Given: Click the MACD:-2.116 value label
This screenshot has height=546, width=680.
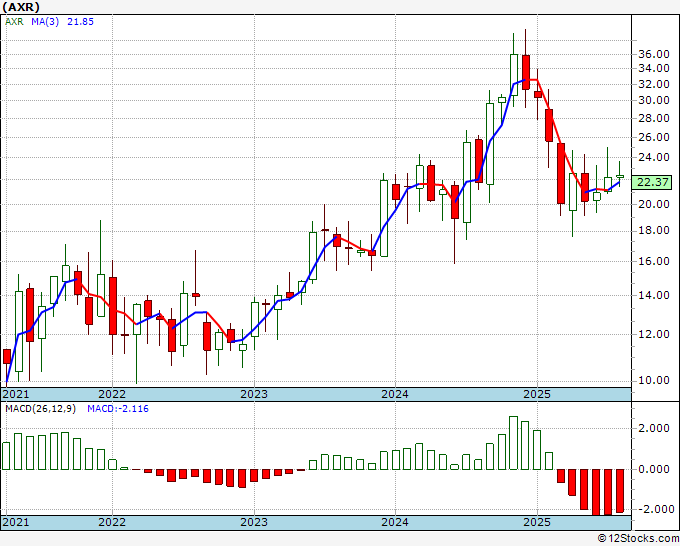Looking at the screenshot, I should pyautogui.click(x=118, y=409).
